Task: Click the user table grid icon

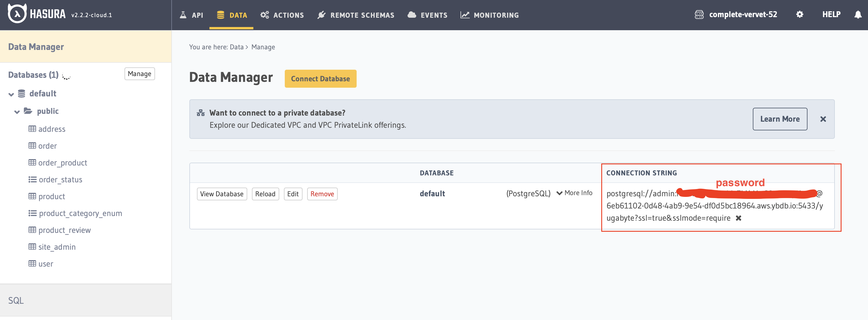Action: [32, 263]
